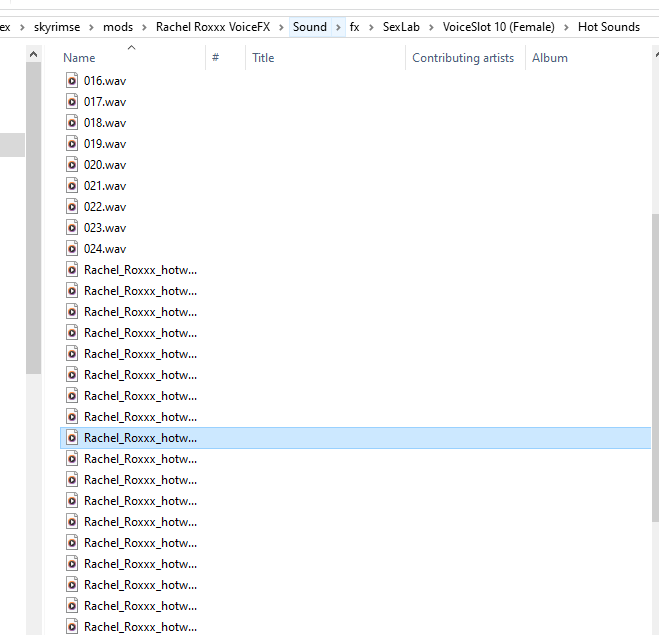Select the file 019.wav
This screenshot has height=635, width=659.
pos(105,144)
